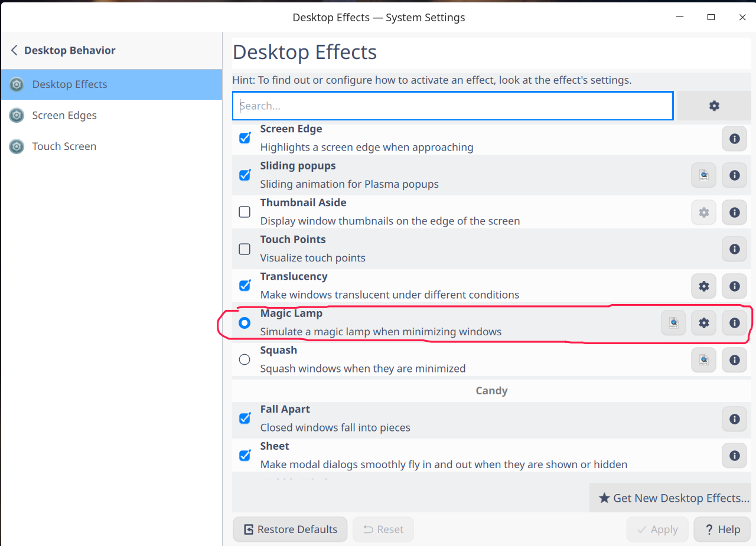
Task: Open Help from the bottom bar
Action: click(722, 529)
